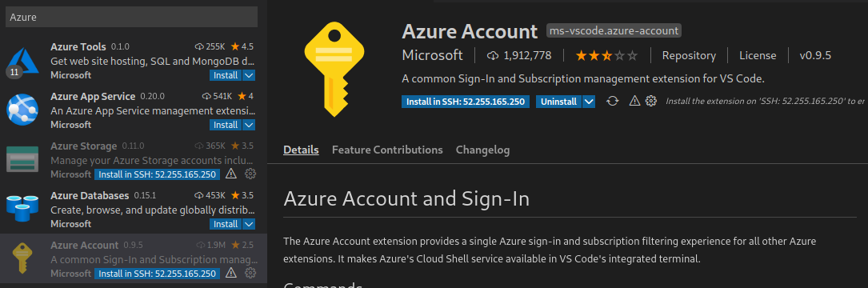Open the Changelog tab
This screenshot has width=868, height=288.
point(482,150)
